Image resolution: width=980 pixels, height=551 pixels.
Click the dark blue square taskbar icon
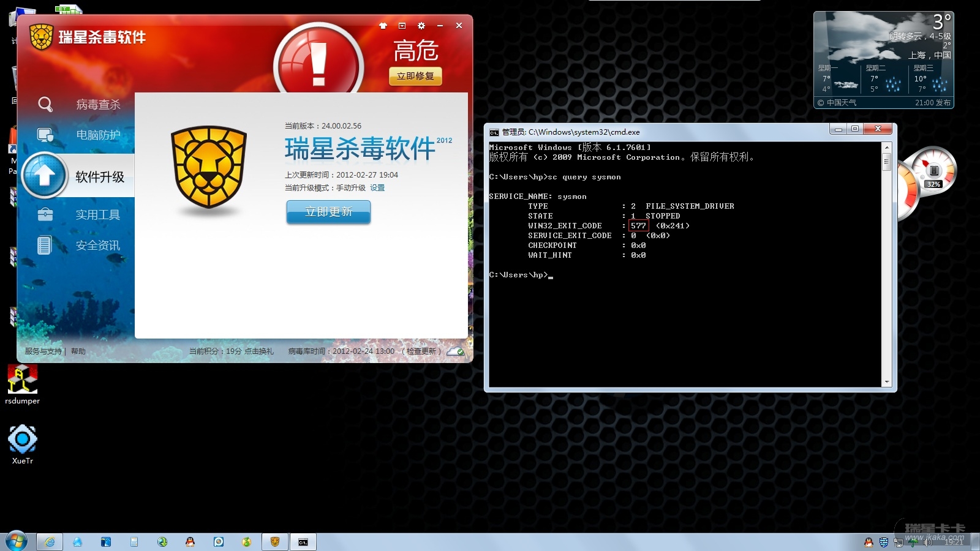[106, 542]
